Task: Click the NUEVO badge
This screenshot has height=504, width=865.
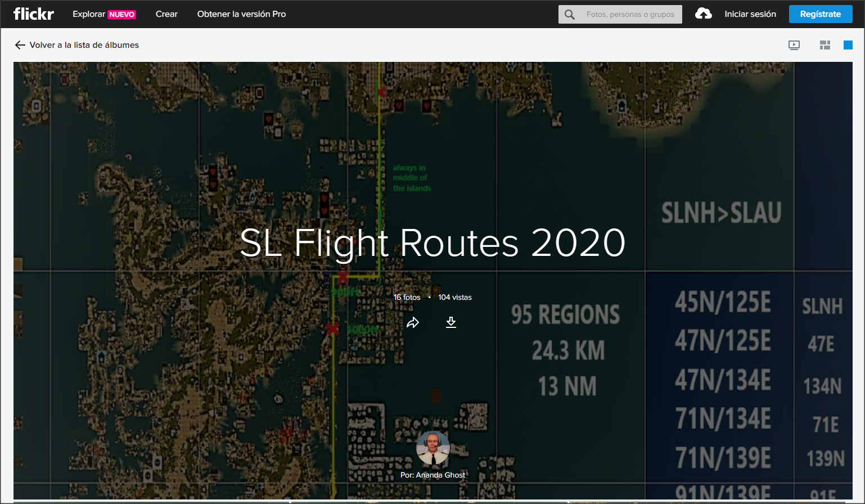Action: coord(122,15)
